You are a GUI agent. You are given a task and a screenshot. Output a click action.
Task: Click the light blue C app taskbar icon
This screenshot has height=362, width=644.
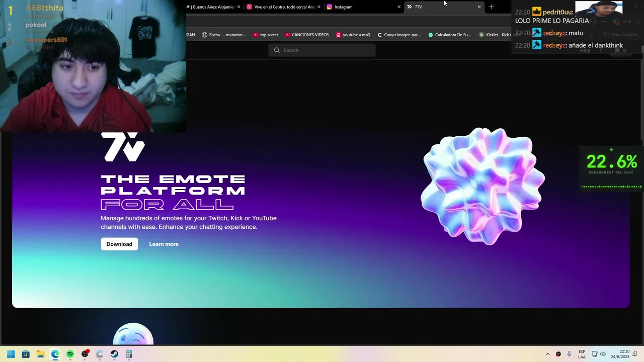coord(100,354)
